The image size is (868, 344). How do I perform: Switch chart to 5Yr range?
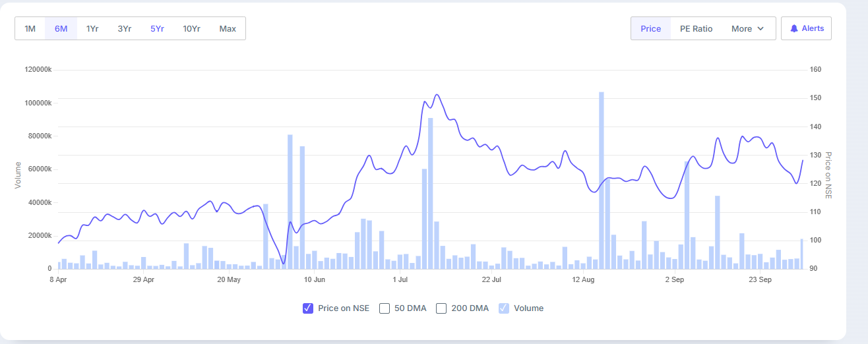click(x=157, y=28)
